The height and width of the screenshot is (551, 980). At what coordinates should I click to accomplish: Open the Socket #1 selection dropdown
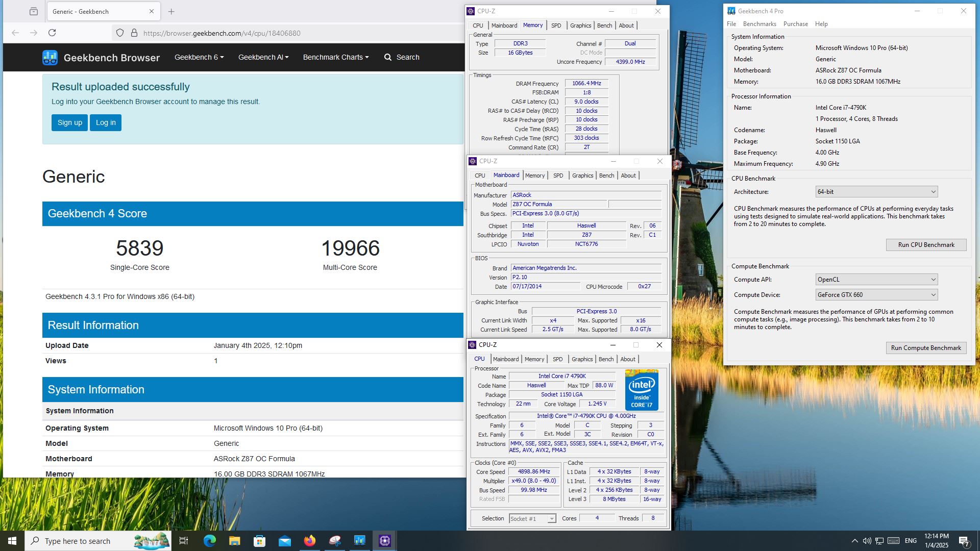click(532, 518)
